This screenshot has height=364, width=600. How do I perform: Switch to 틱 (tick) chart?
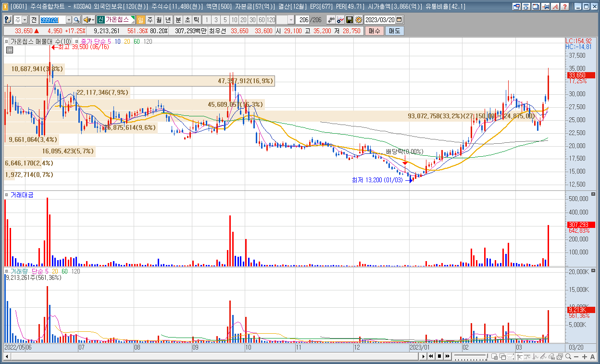tap(196, 20)
